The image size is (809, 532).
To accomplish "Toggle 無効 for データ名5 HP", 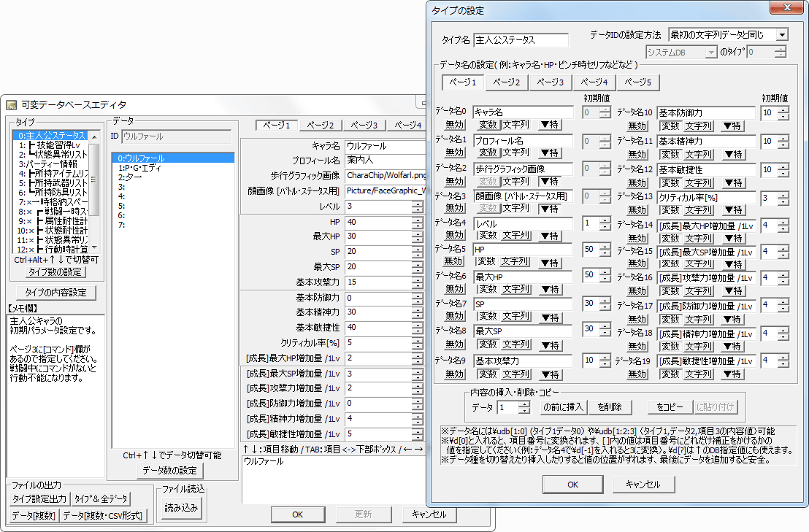I will coord(454,261).
